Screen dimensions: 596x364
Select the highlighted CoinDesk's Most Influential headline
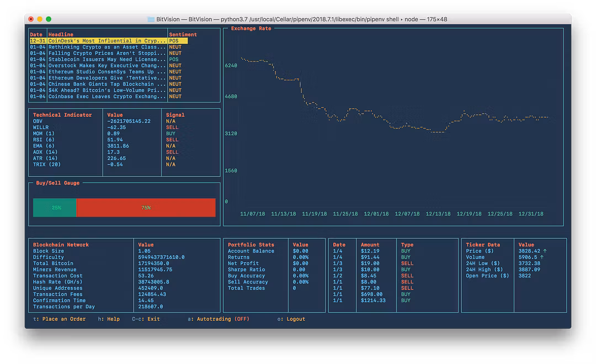108,41
